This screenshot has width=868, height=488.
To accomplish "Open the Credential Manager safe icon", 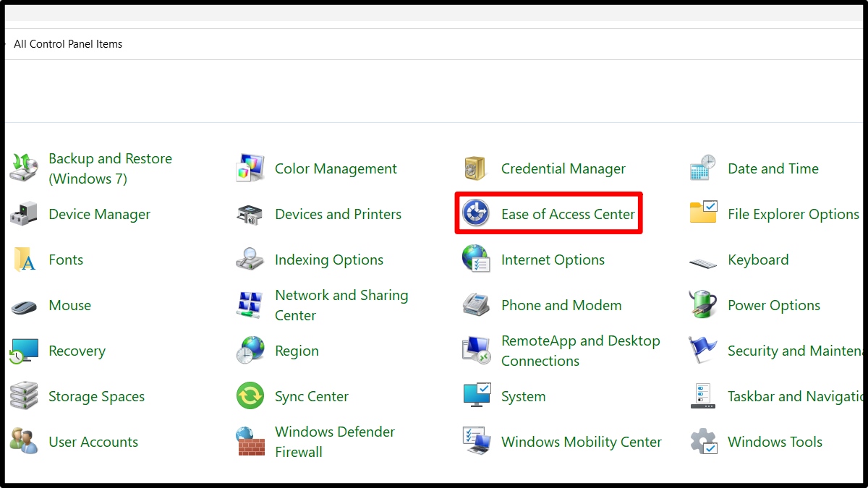I will point(477,168).
